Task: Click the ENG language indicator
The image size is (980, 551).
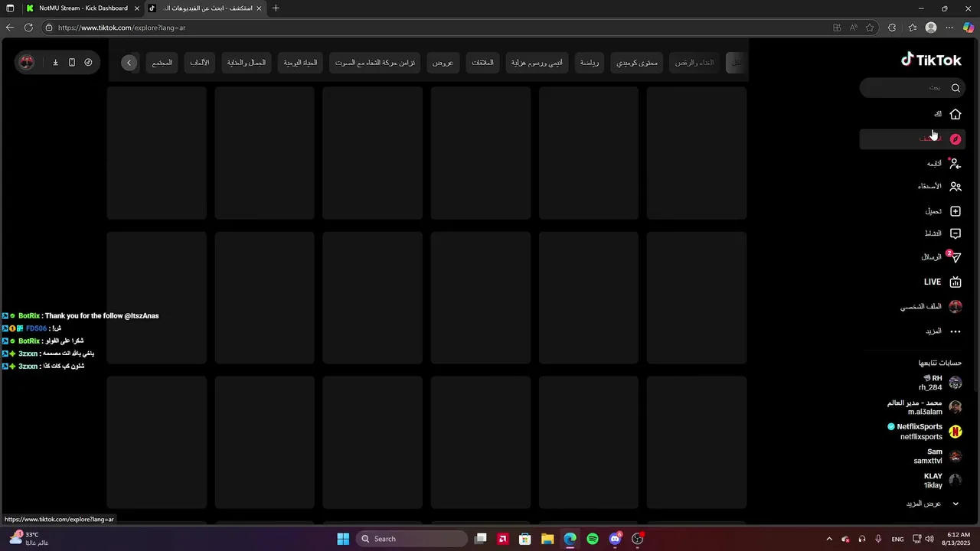Action: (x=897, y=539)
